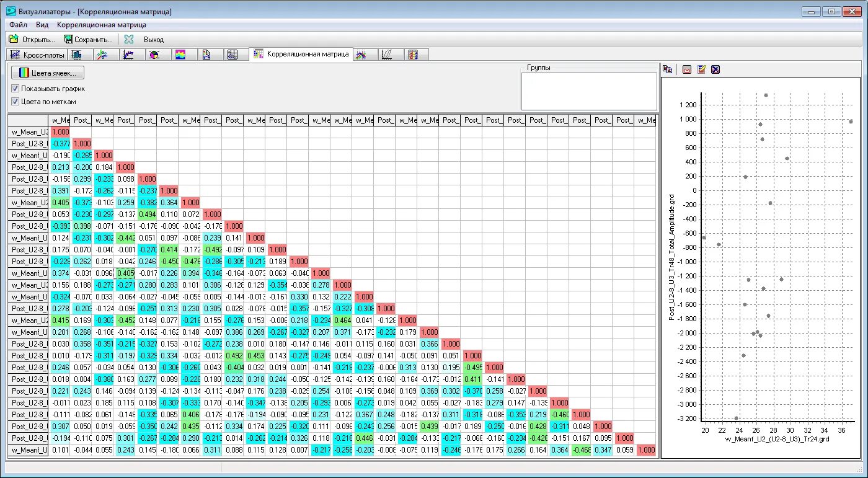
Task: Open the Файл menu
Action: pos(18,25)
